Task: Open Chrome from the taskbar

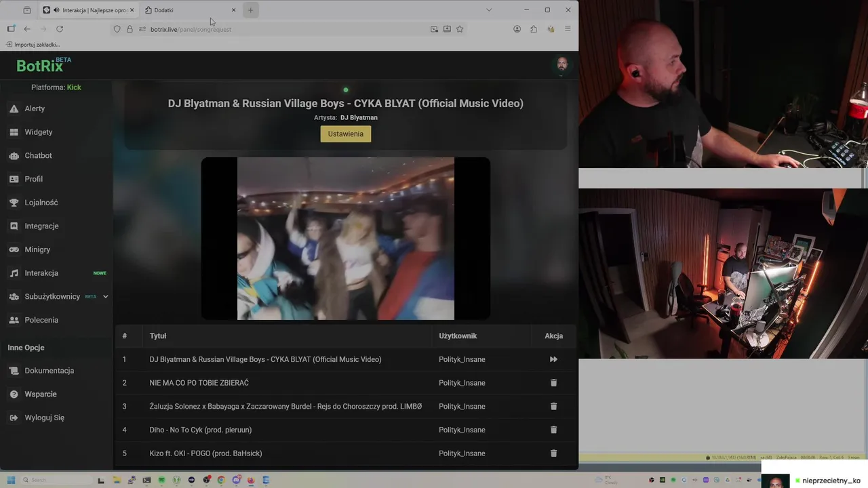Action: 221,480
